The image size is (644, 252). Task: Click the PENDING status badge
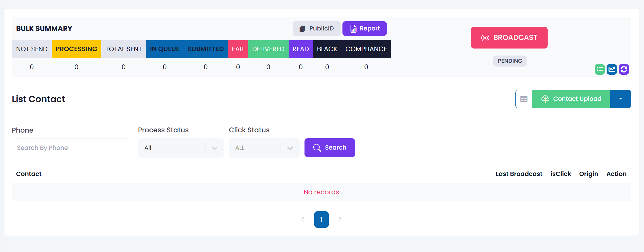pyautogui.click(x=510, y=61)
